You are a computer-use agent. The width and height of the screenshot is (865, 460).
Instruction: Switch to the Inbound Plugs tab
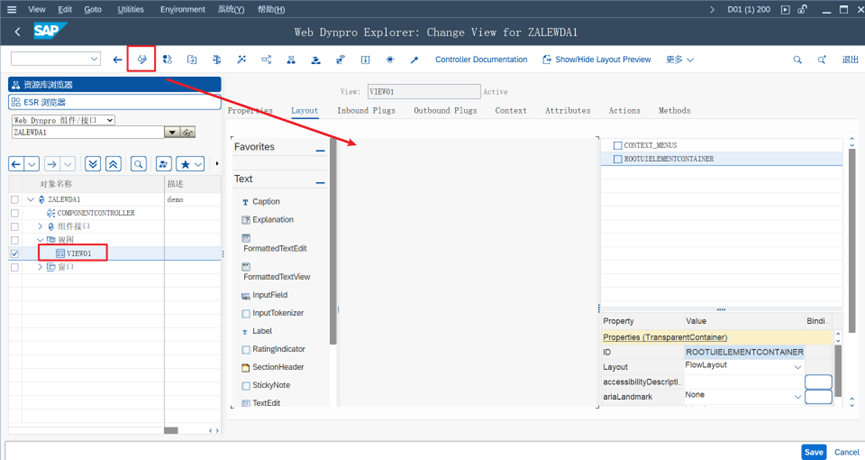366,110
